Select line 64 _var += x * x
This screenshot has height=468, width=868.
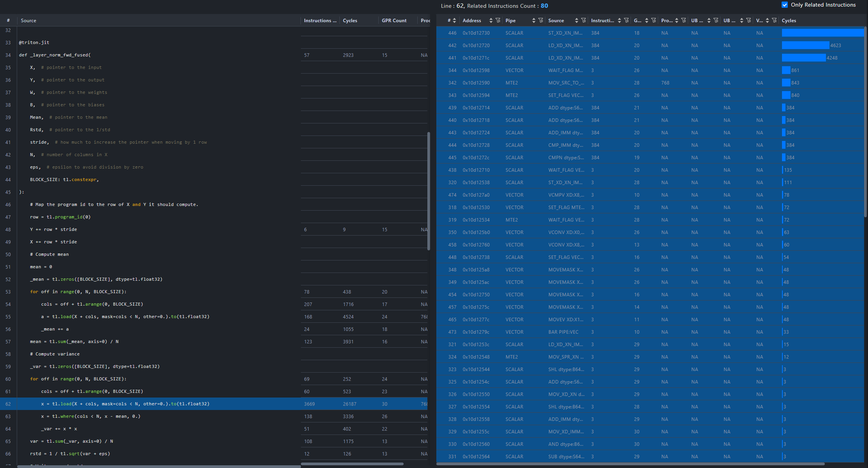(214, 429)
